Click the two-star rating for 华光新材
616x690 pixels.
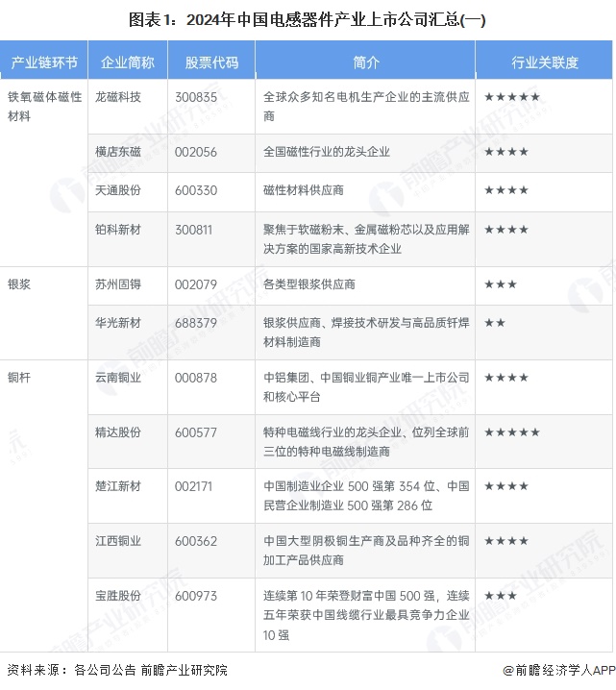point(495,323)
